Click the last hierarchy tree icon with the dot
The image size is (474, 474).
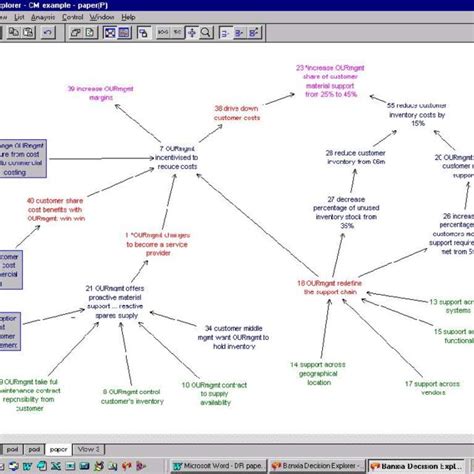pyautogui.click(x=254, y=33)
